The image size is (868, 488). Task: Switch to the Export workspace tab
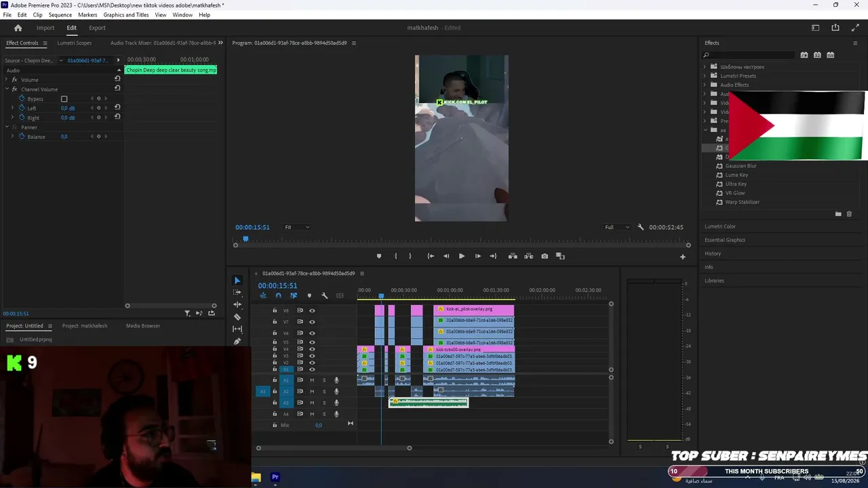97,28
